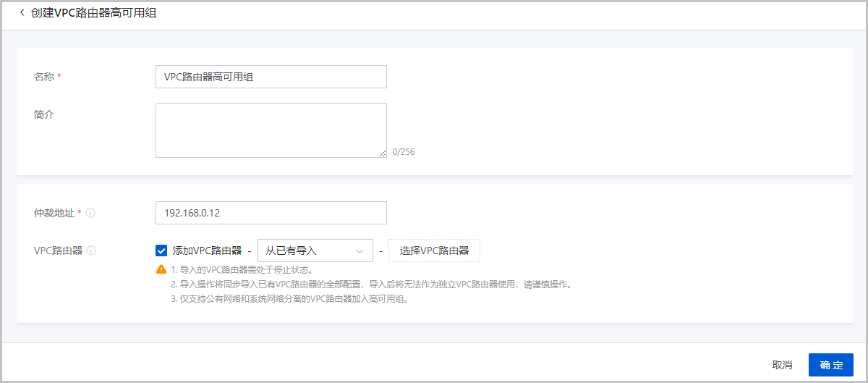Click the 创建VPC路由器高可用组 page title
The image size is (868, 383).
coord(94,13)
